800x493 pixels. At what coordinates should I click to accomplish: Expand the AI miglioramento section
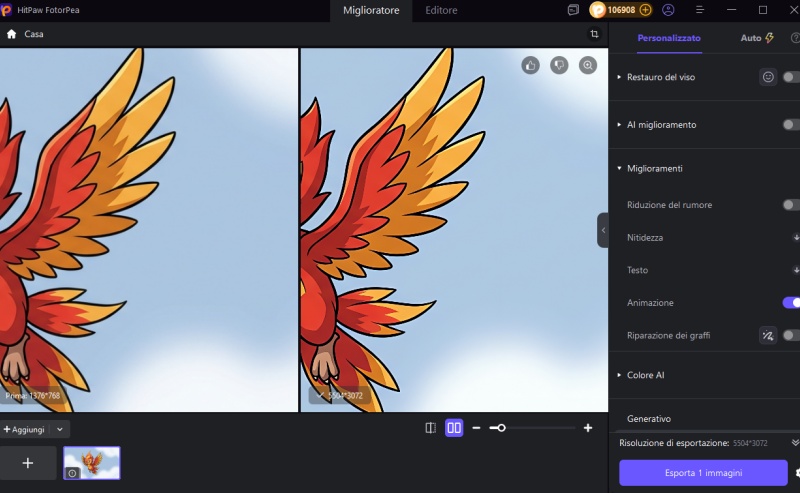click(619, 125)
